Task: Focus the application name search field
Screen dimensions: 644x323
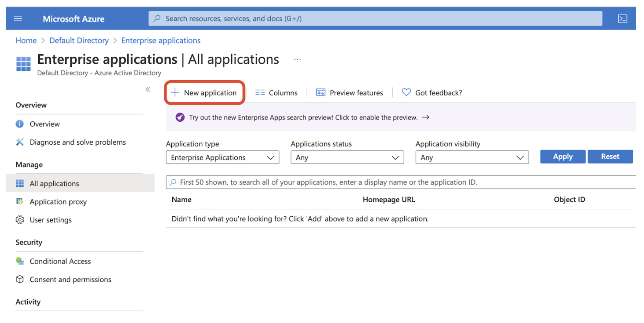Action: pyautogui.click(x=401, y=182)
